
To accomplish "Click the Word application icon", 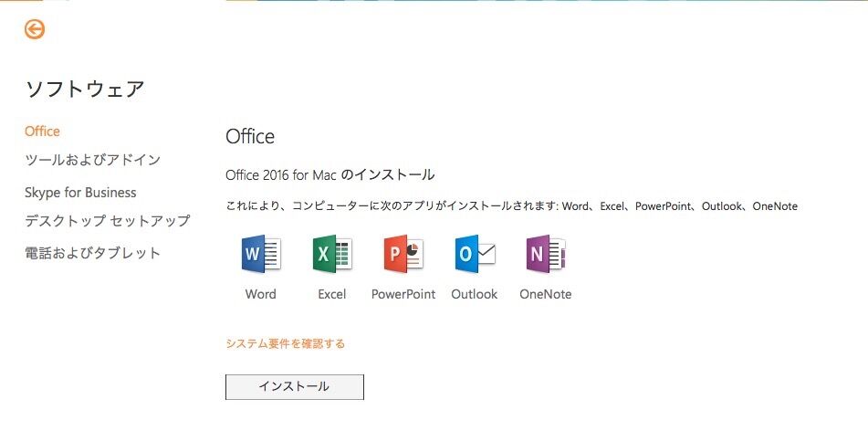I will 261,254.
